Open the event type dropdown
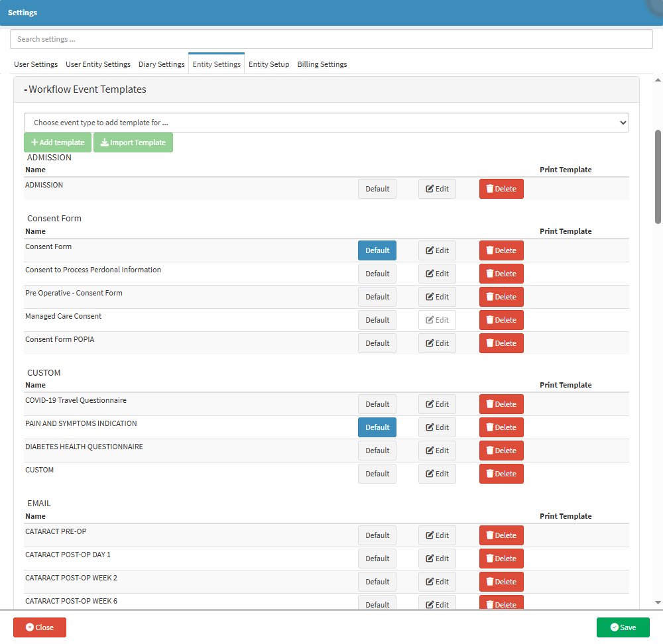 (x=326, y=123)
